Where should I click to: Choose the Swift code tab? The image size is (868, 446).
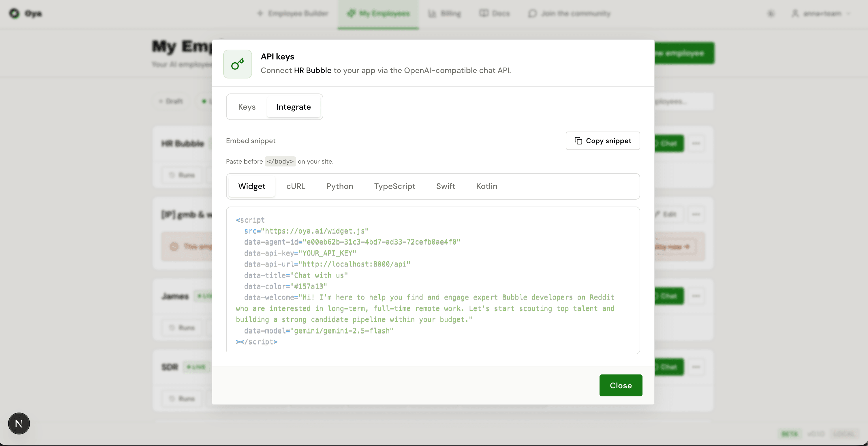click(446, 186)
